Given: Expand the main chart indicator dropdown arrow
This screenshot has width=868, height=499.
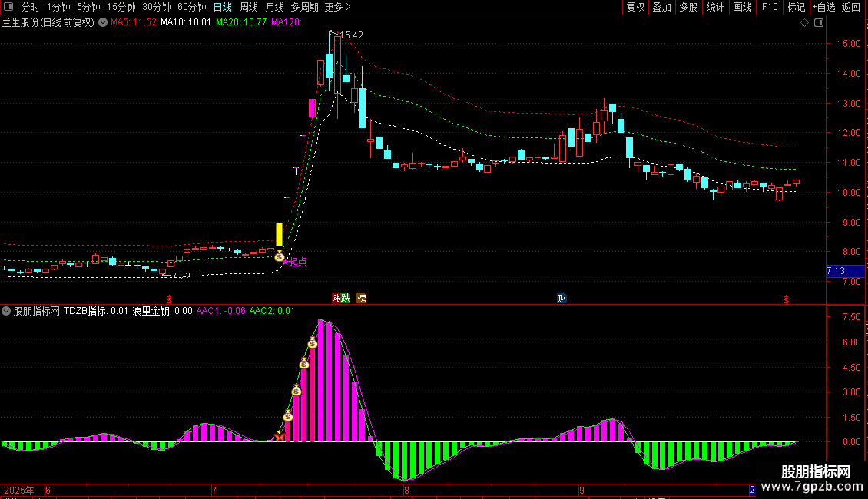Looking at the screenshot, I should [102, 23].
